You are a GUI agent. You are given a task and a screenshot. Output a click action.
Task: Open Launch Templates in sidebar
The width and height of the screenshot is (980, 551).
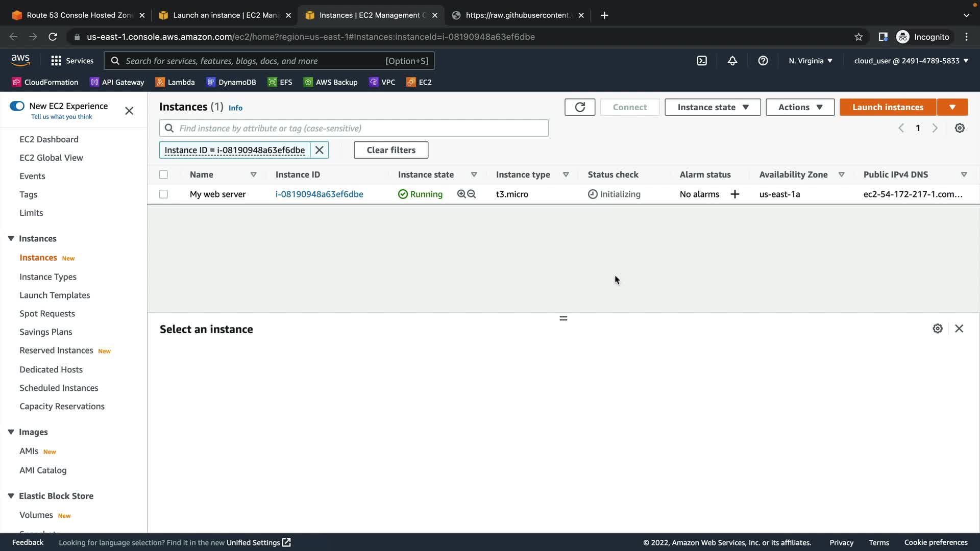coord(55,295)
